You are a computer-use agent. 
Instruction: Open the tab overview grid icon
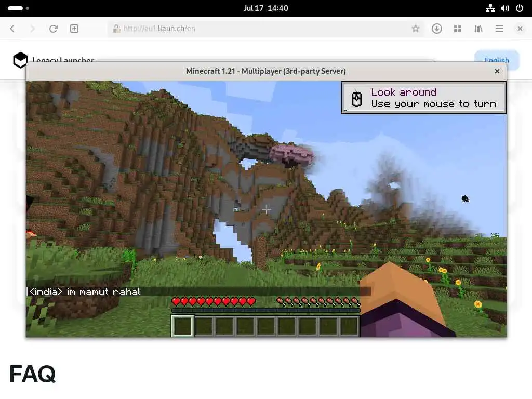click(x=458, y=29)
